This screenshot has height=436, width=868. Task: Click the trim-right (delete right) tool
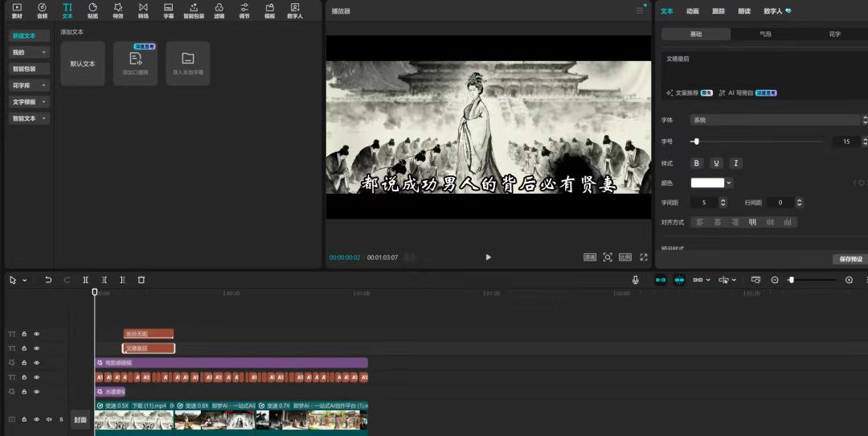tap(122, 280)
